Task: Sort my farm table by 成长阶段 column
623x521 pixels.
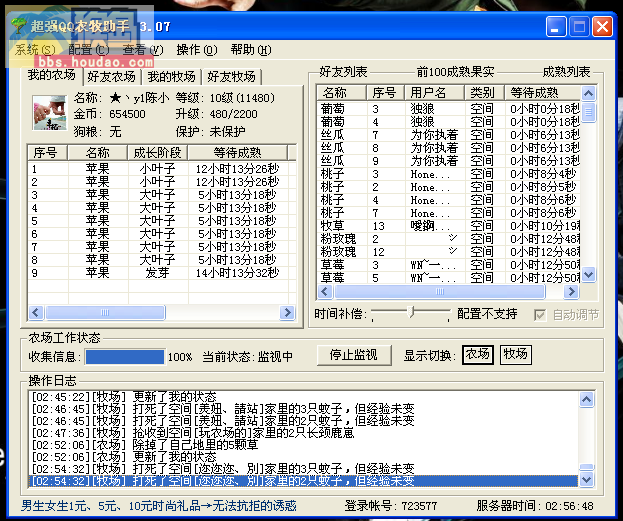Action: (158, 153)
